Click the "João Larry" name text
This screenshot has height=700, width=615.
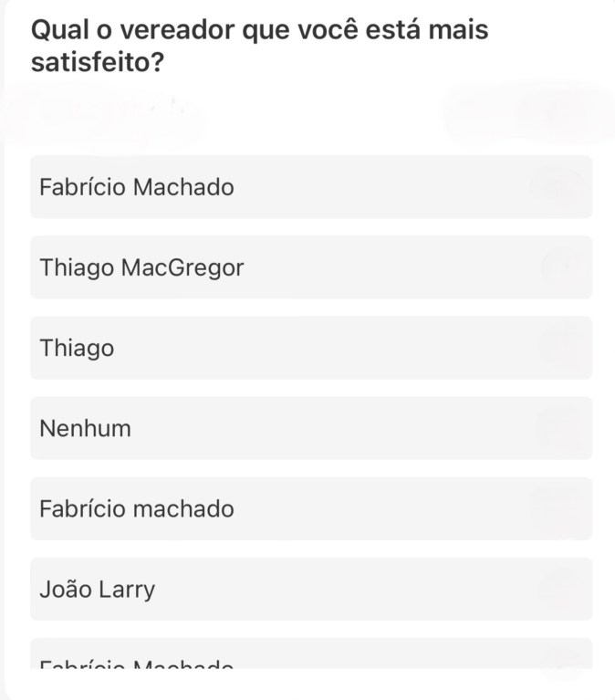(97, 589)
